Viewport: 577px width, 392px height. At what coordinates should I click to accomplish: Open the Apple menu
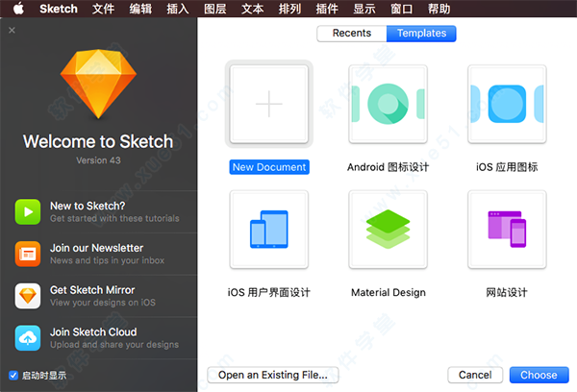click(18, 9)
